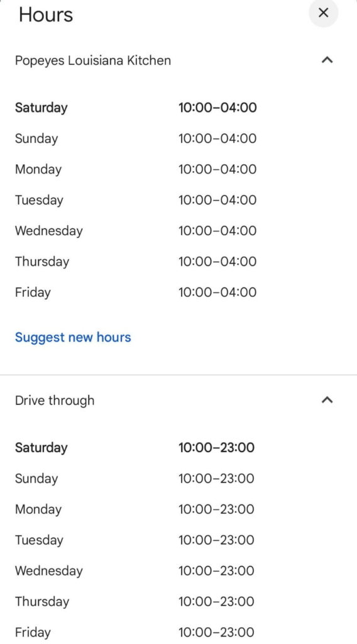Collapse the Drive through hours section
Screen dimensions: 357x644
(x=327, y=400)
